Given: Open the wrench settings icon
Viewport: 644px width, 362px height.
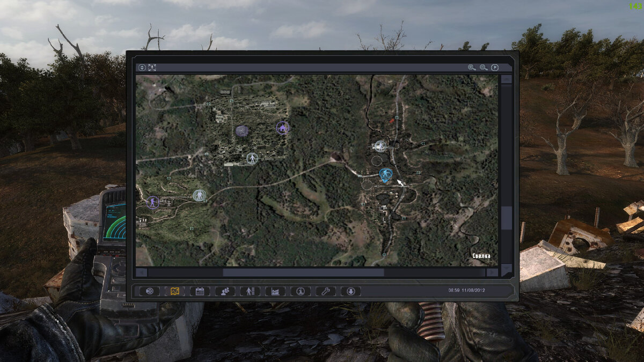Looking at the screenshot, I should [326, 291].
